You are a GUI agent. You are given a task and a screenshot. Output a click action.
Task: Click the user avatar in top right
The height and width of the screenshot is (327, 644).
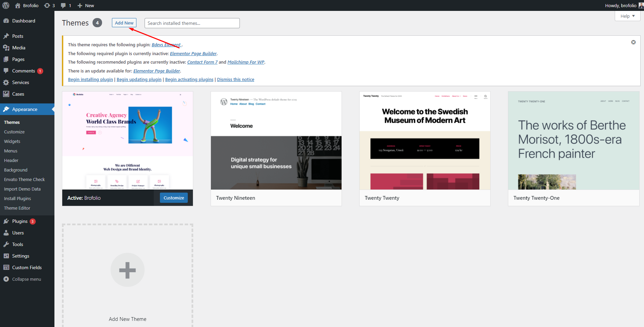(641, 5)
